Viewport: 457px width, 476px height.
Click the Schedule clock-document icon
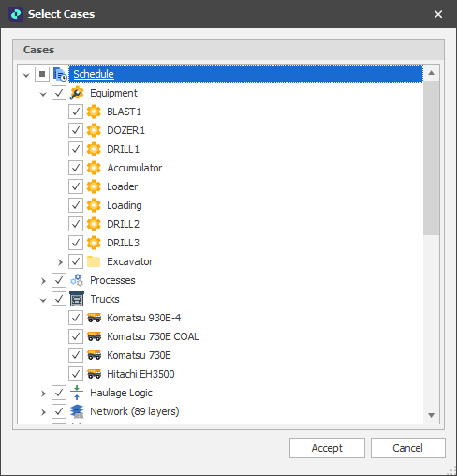click(x=60, y=74)
